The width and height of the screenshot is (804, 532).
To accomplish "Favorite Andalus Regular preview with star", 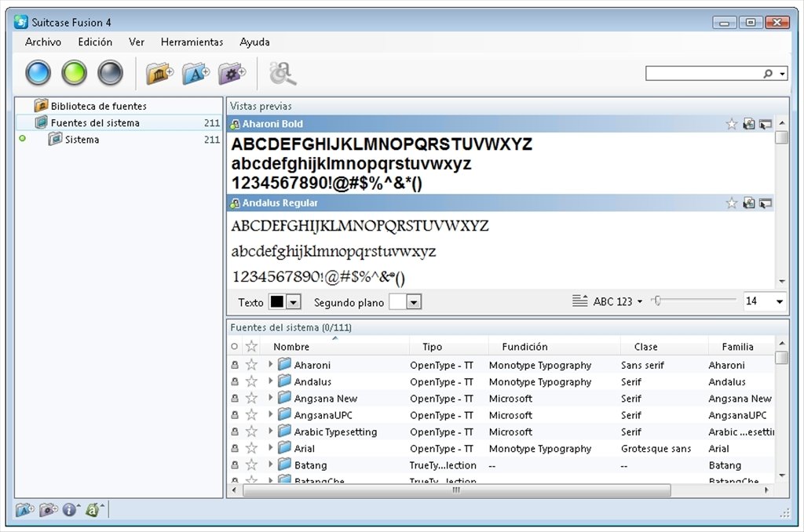I will 732,203.
